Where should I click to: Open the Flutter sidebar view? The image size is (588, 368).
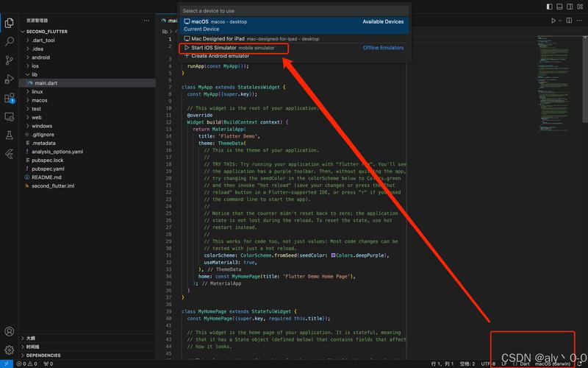9,154
